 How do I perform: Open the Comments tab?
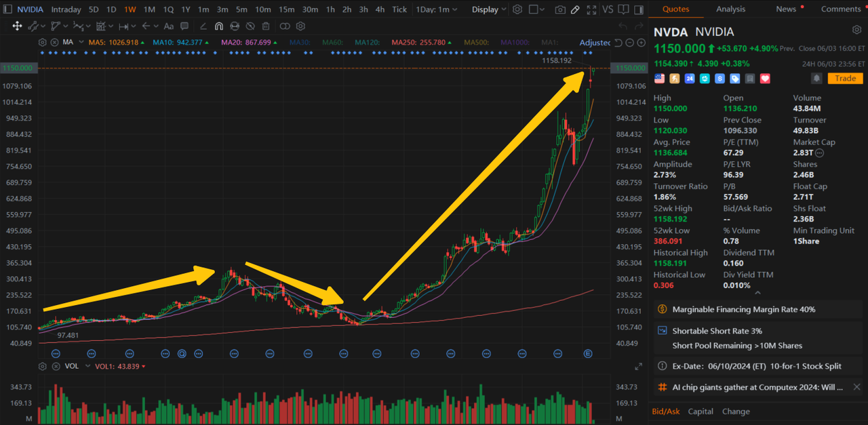pos(841,9)
